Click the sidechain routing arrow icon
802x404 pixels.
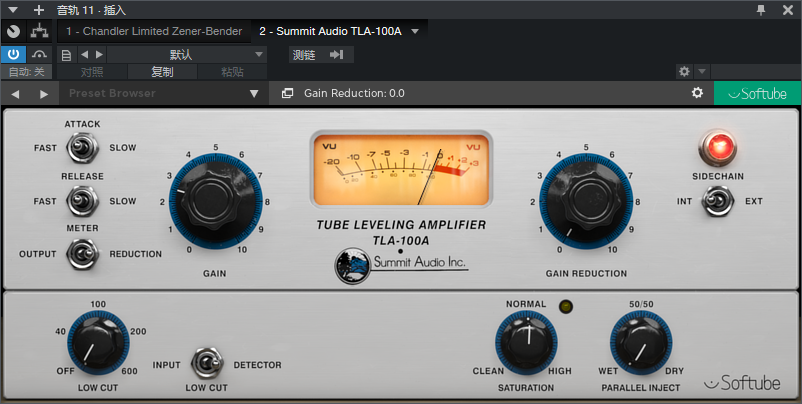tap(336, 55)
